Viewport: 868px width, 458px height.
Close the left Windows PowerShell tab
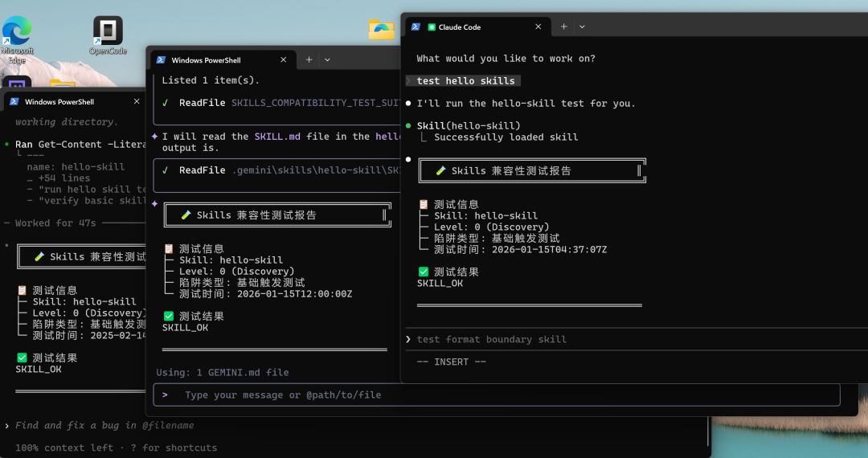[x=137, y=102]
